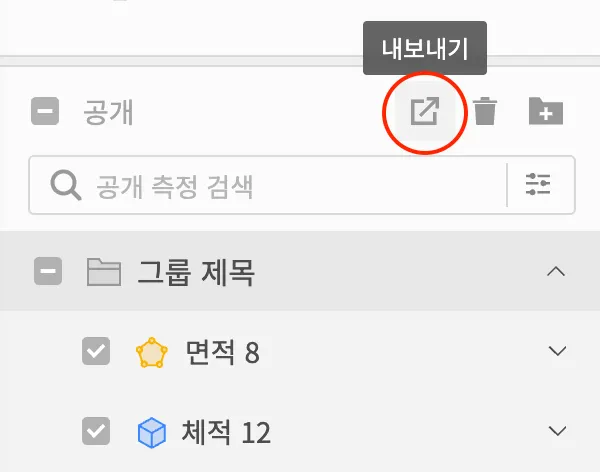Image resolution: width=600 pixels, height=472 pixels.
Task: Toggle the 공개 select-all checkbox
Action: pos(45,111)
